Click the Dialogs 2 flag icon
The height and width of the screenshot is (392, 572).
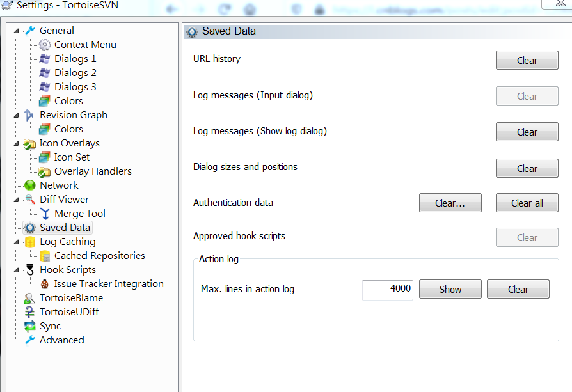(45, 72)
